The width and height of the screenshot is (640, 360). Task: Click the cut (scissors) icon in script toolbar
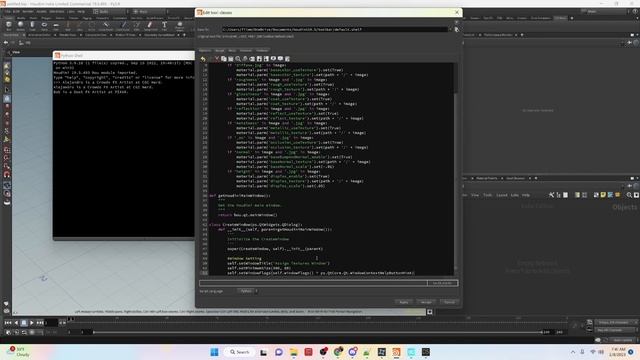coord(217,59)
